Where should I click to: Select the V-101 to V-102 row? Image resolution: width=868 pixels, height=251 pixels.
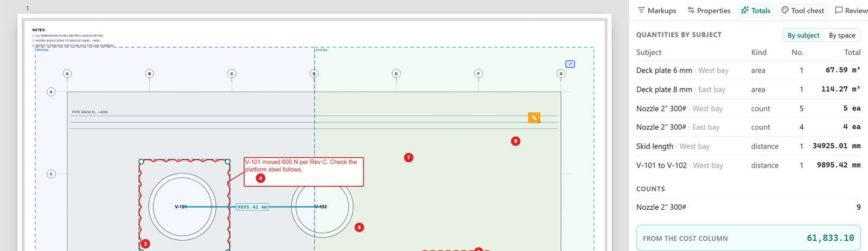(x=749, y=165)
